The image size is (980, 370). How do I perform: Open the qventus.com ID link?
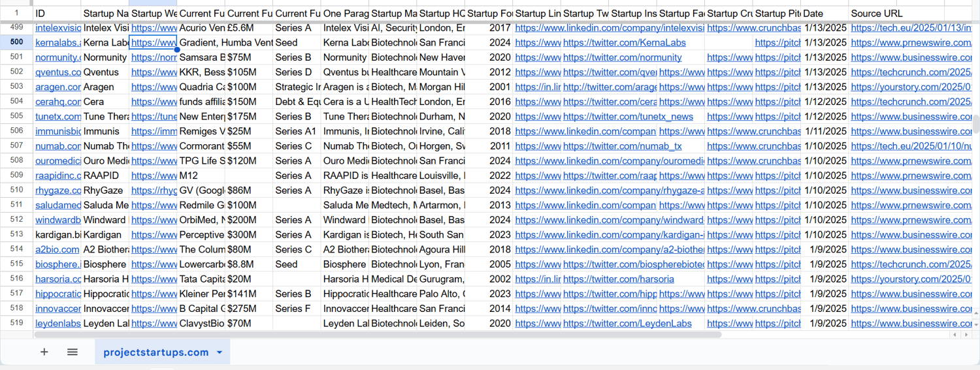[58, 72]
